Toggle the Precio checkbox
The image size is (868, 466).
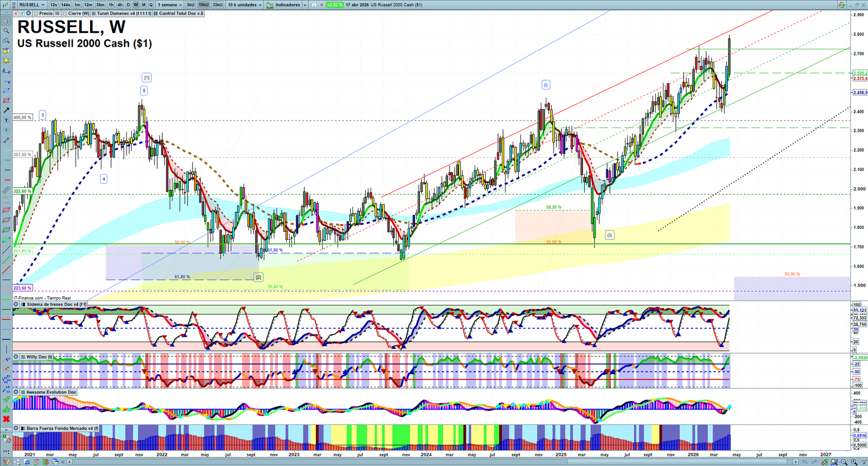coord(36,14)
